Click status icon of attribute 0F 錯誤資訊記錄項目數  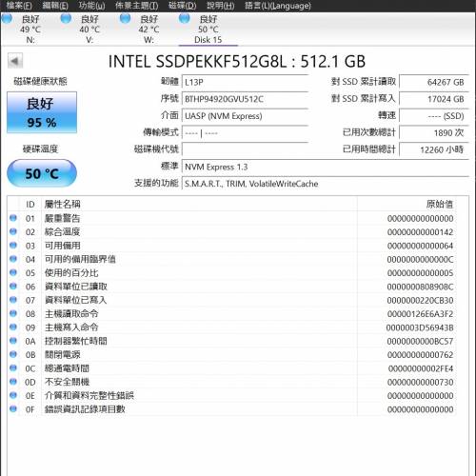pos(13,409)
